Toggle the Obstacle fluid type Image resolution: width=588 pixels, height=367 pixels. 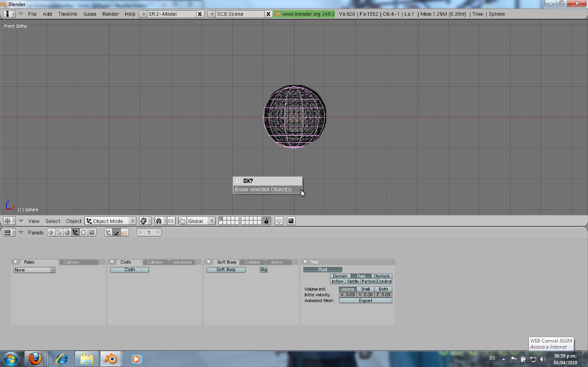click(x=381, y=276)
